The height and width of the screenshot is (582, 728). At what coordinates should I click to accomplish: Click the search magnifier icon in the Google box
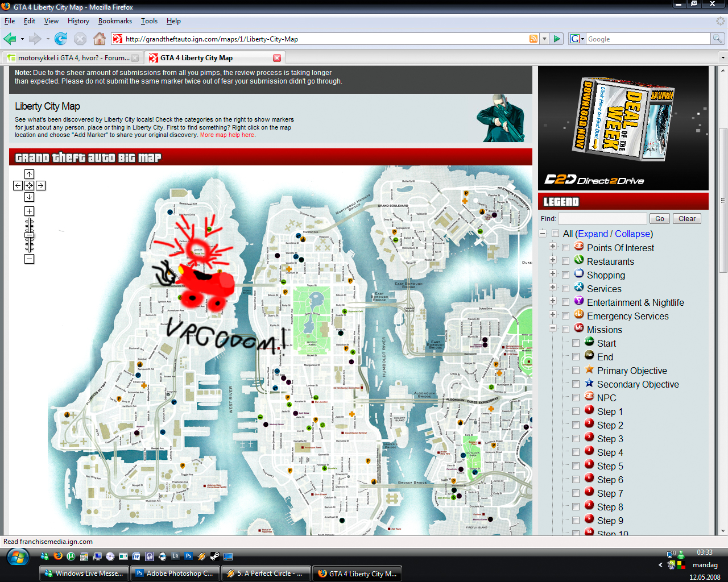click(718, 39)
